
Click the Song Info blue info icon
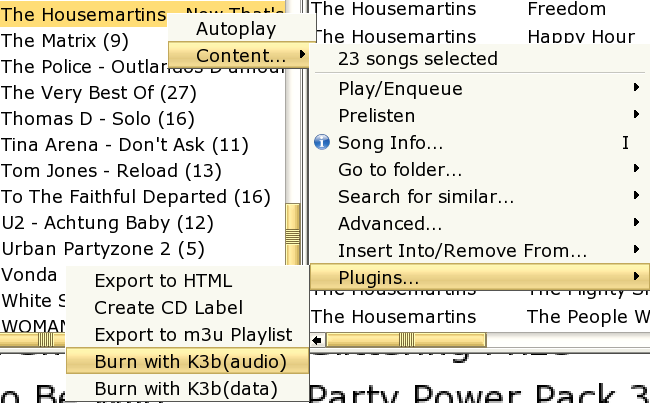click(x=322, y=142)
